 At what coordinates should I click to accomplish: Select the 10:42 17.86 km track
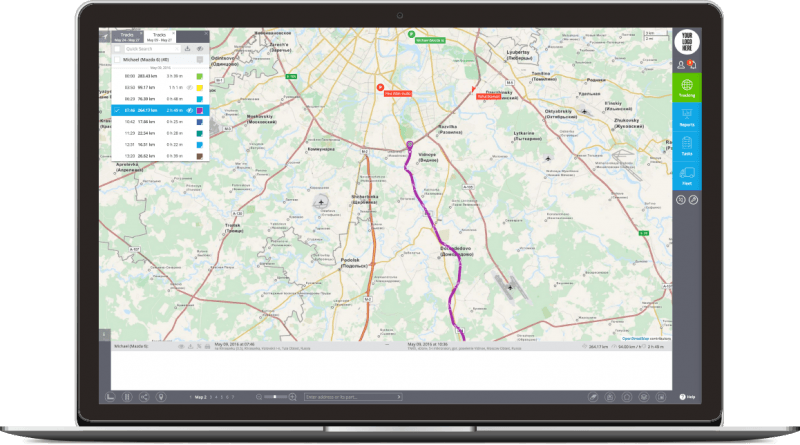click(x=160, y=122)
